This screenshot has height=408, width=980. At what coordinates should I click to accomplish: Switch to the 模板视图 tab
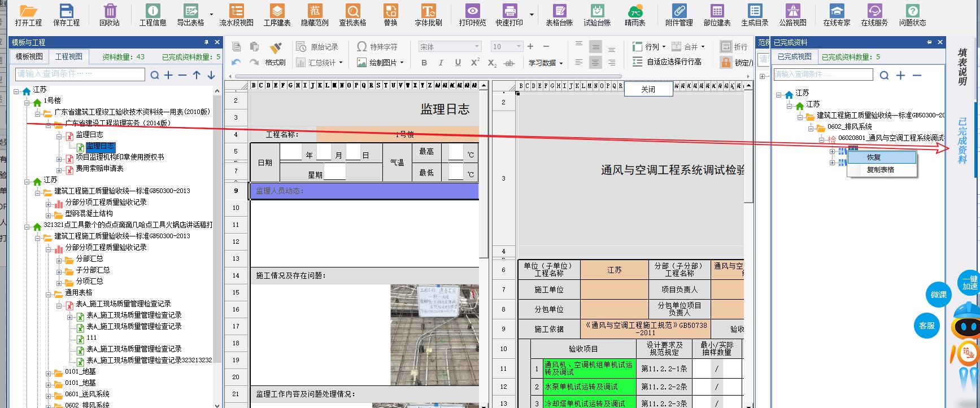pyautogui.click(x=29, y=56)
